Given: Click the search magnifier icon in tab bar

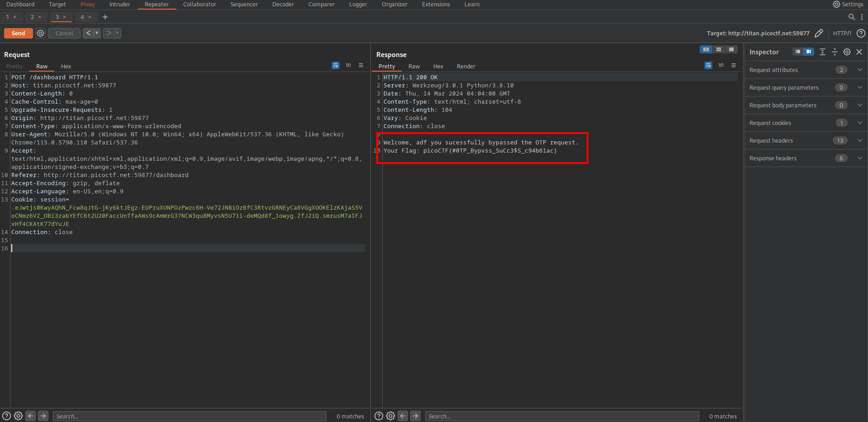Looking at the screenshot, I should pos(851,17).
